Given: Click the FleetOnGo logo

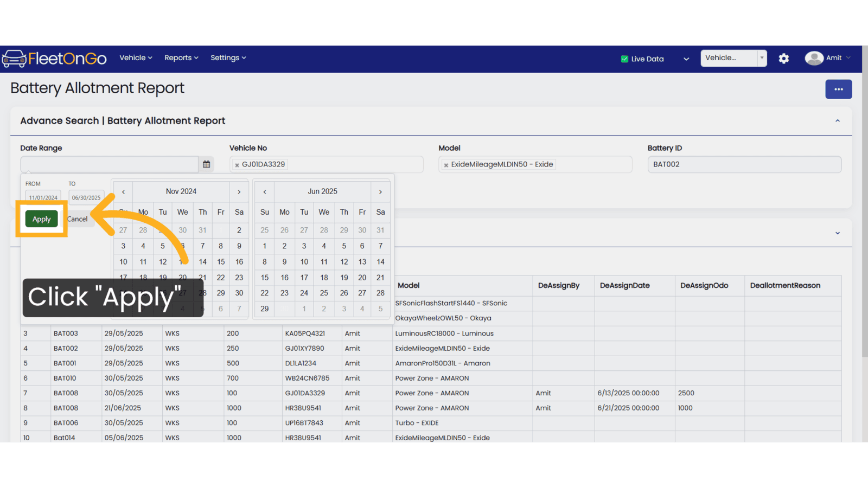Looking at the screenshot, I should pyautogui.click(x=54, y=59).
